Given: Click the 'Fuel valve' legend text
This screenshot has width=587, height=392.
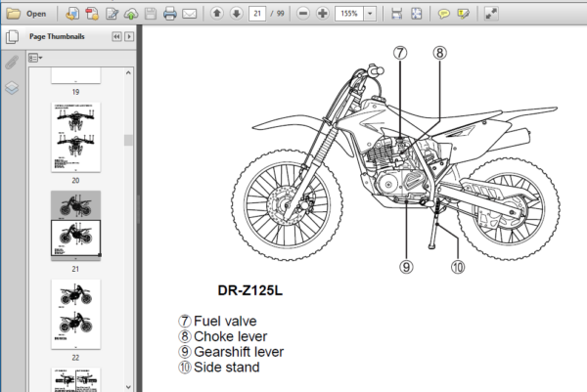Looking at the screenshot, I should click(225, 322).
